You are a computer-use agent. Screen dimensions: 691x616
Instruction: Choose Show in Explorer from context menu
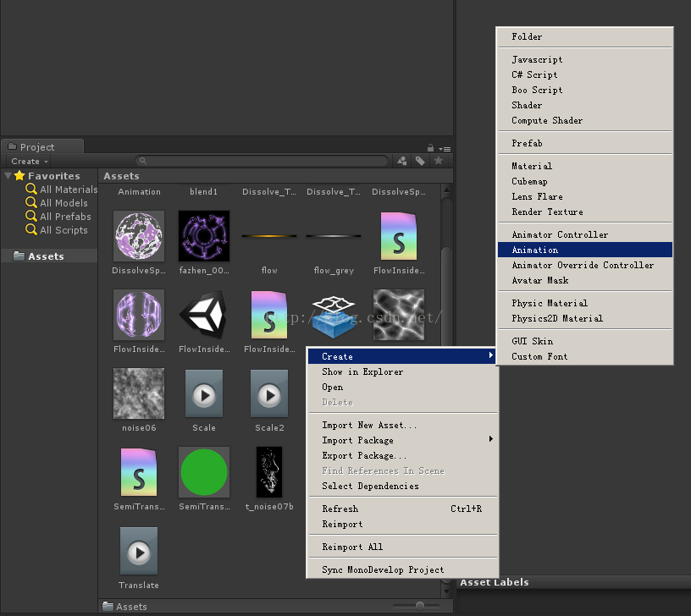point(402,371)
